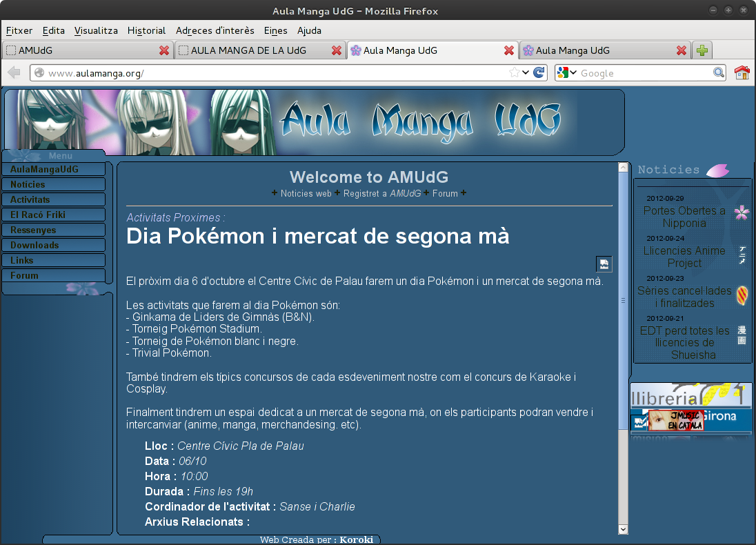The image size is (756, 545).
Task: Click the content scrollbar down arrow
Action: (x=623, y=529)
